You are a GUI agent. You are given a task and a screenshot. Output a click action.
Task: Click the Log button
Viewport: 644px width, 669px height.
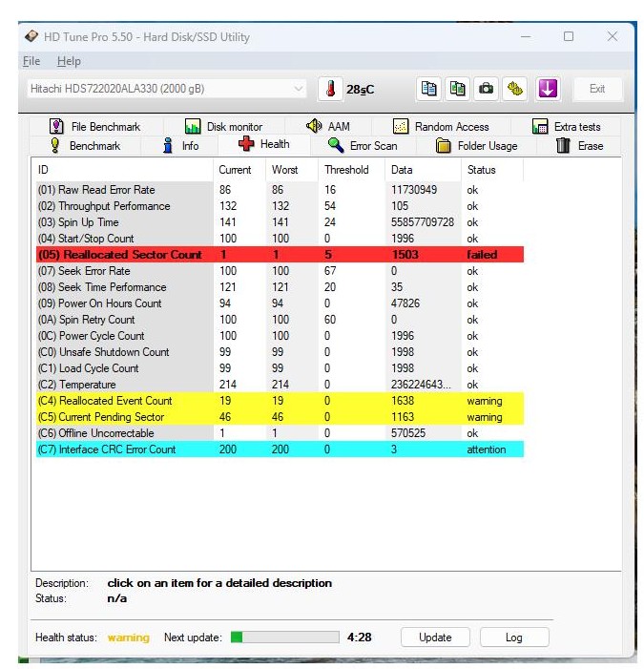(513, 638)
